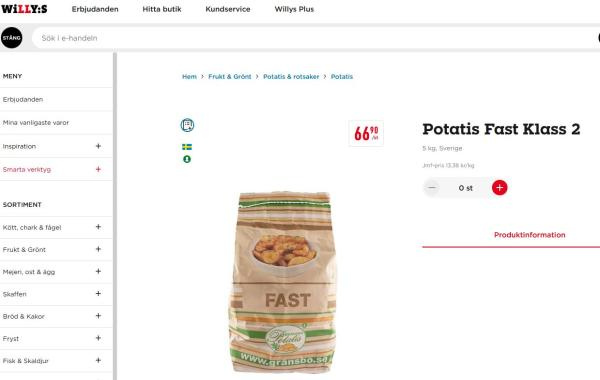The height and width of the screenshot is (380, 600).
Task: Open the Potatis & rotsaker breadcrumb link
Action: pyautogui.click(x=291, y=77)
